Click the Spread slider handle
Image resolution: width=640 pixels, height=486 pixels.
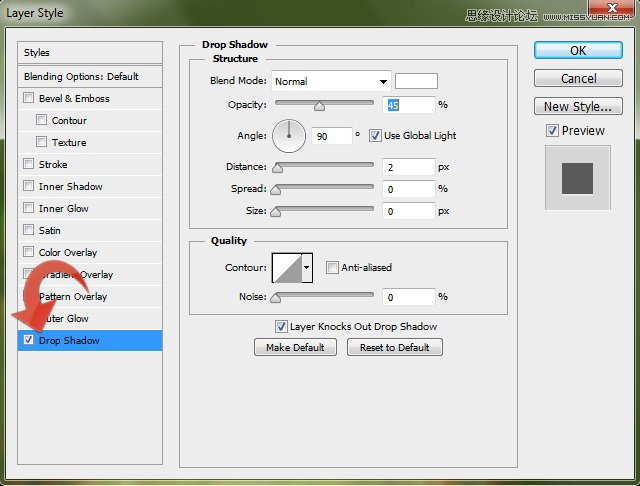coord(276,190)
